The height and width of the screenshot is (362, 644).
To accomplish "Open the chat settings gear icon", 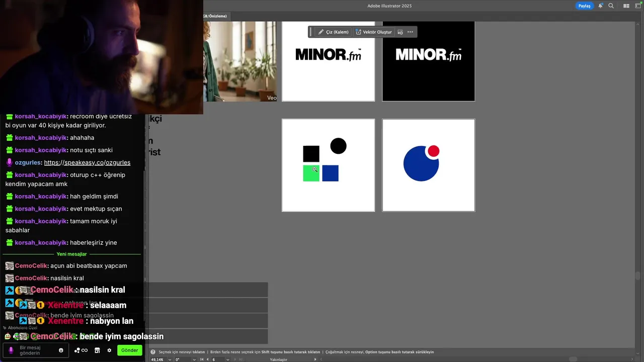I will [109, 350].
